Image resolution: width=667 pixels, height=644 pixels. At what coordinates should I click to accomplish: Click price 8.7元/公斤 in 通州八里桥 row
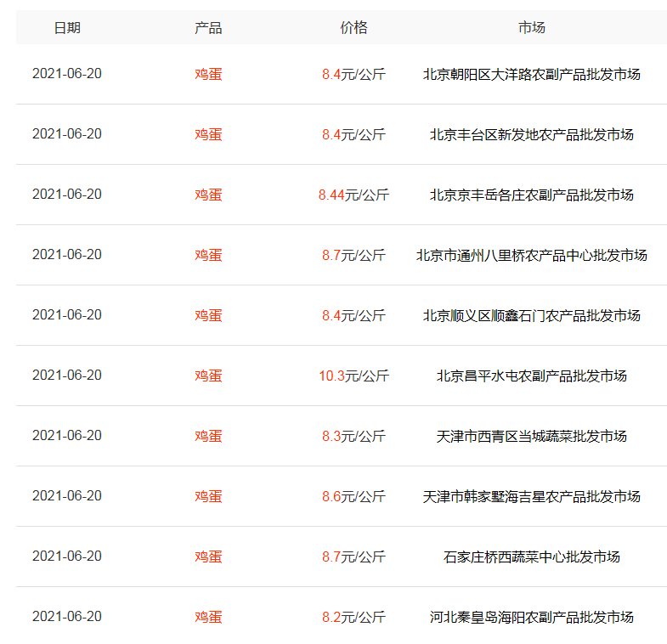(x=353, y=255)
